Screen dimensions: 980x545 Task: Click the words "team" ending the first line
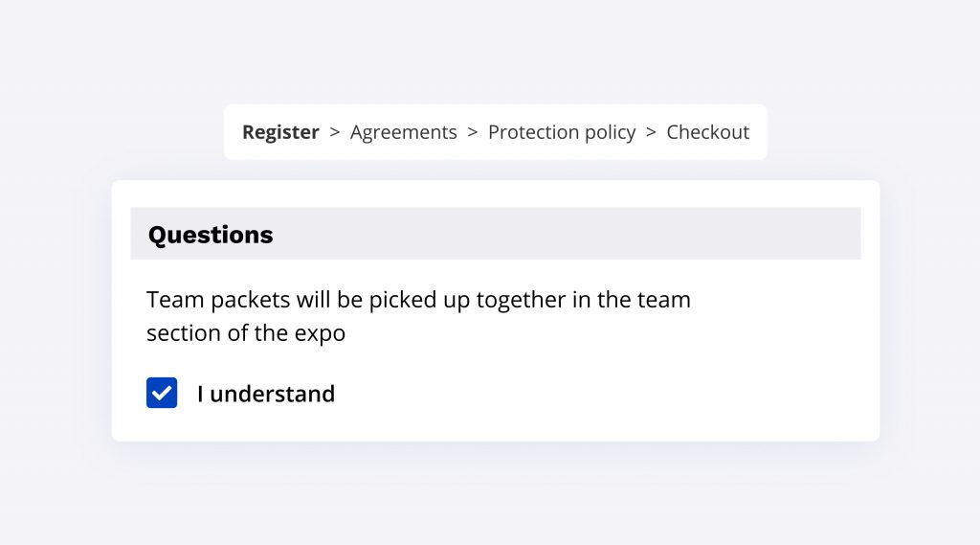665,300
